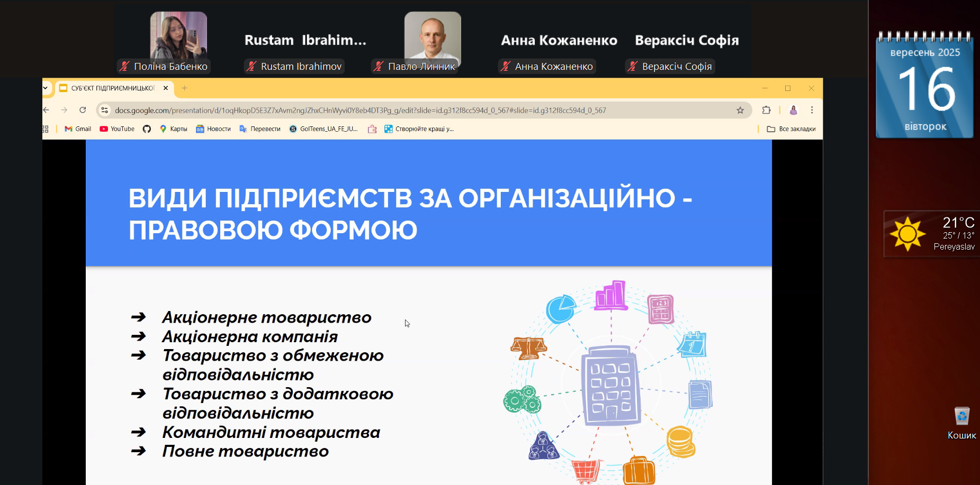Bookmark this page with the star icon
Screen dimensions: 980x485
(740, 110)
